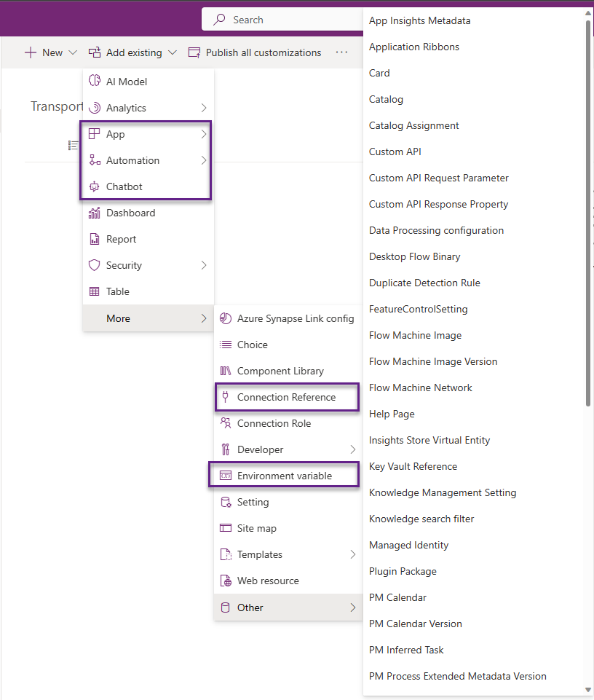Select FeatureControlSetting
The width and height of the screenshot is (594, 700).
pos(474,309)
